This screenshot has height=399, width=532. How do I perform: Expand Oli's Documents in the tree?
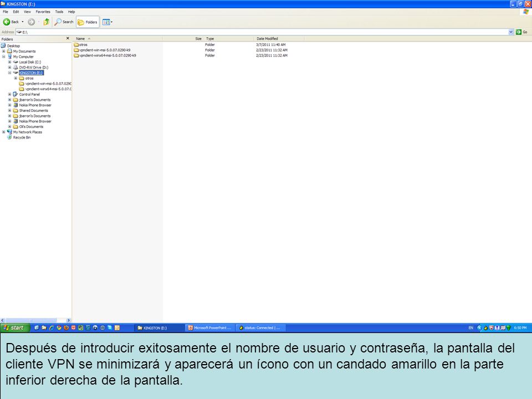10,126
